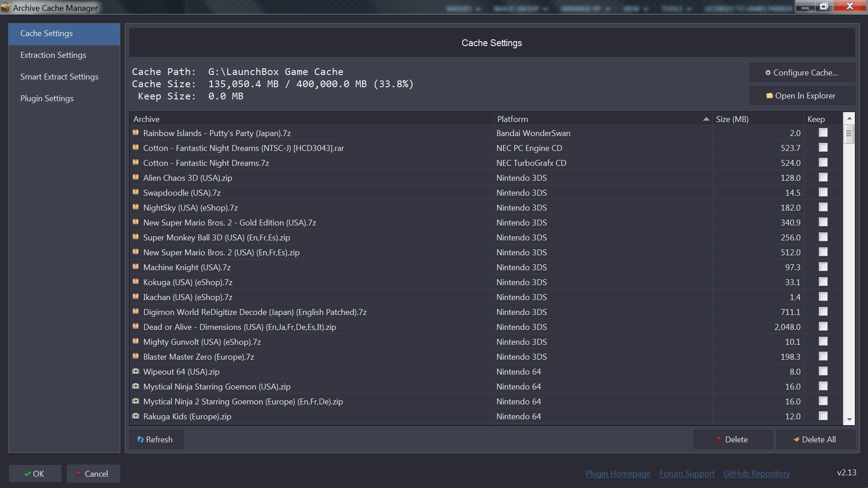Open the Cache Settings section
The height and width of the screenshot is (488, 868).
64,33
